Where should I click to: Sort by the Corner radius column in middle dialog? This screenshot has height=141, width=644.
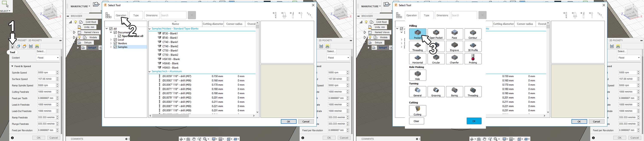[234, 24]
